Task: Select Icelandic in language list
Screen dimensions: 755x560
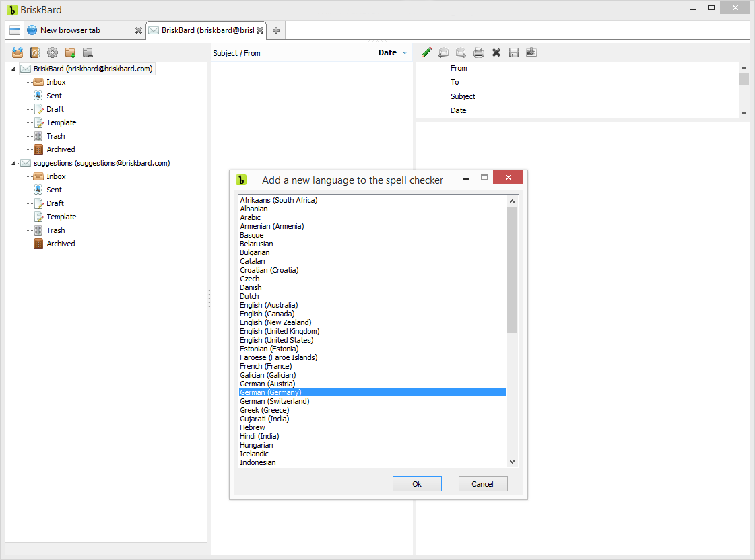Action: (372, 454)
